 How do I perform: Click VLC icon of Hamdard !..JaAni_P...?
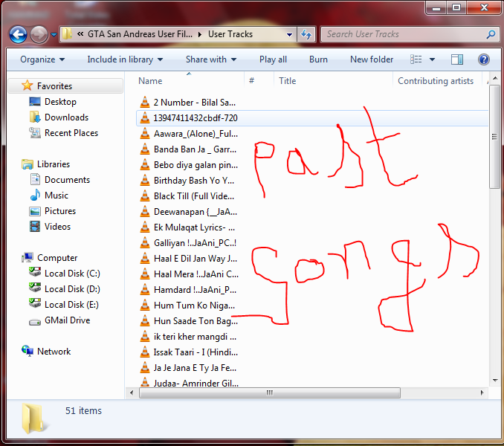145,289
